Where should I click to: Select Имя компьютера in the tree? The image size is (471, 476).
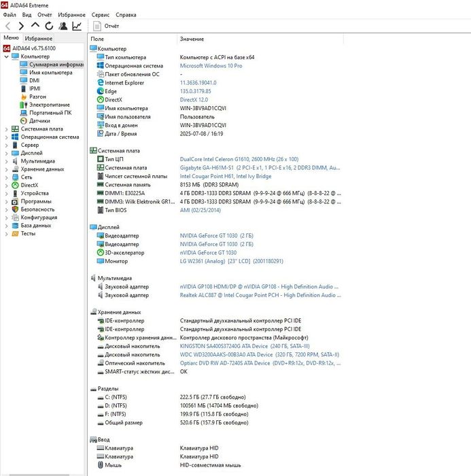tap(51, 72)
